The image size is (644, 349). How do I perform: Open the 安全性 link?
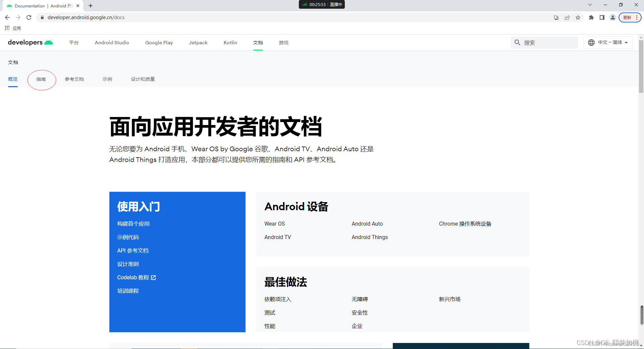click(x=360, y=312)
